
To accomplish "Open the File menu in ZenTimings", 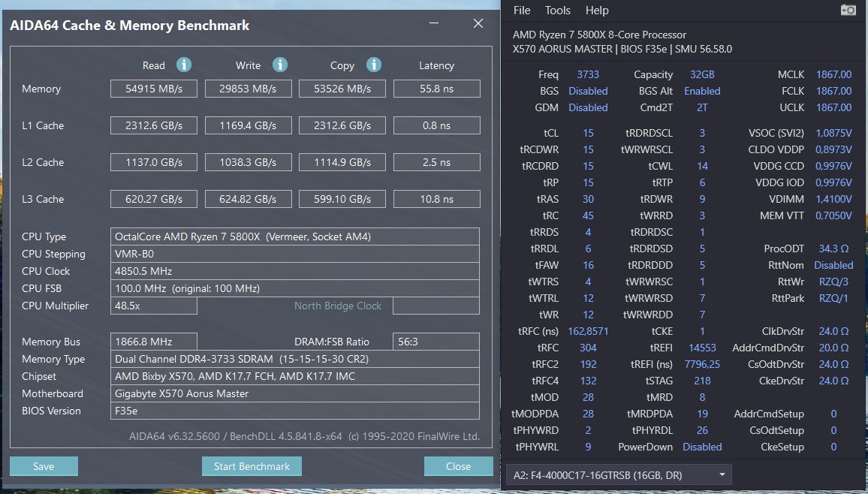I will click(x=521, y=10).
